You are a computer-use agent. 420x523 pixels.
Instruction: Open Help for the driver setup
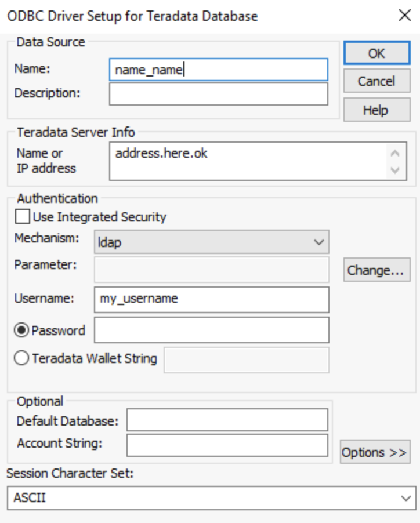375,110
